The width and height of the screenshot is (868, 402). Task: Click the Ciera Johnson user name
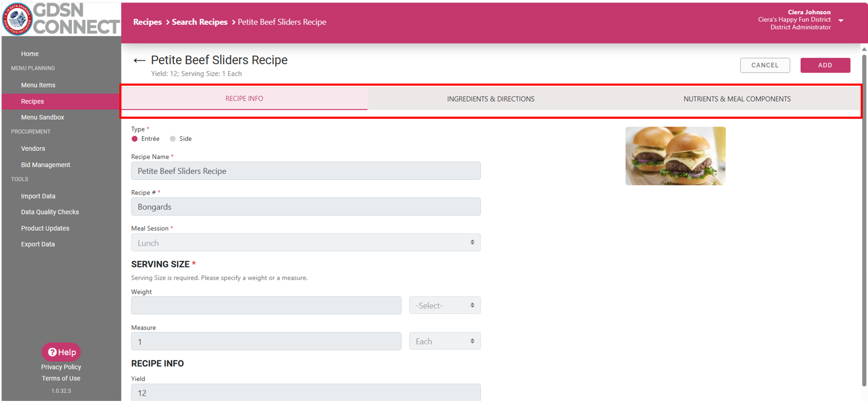pos(809,12)
